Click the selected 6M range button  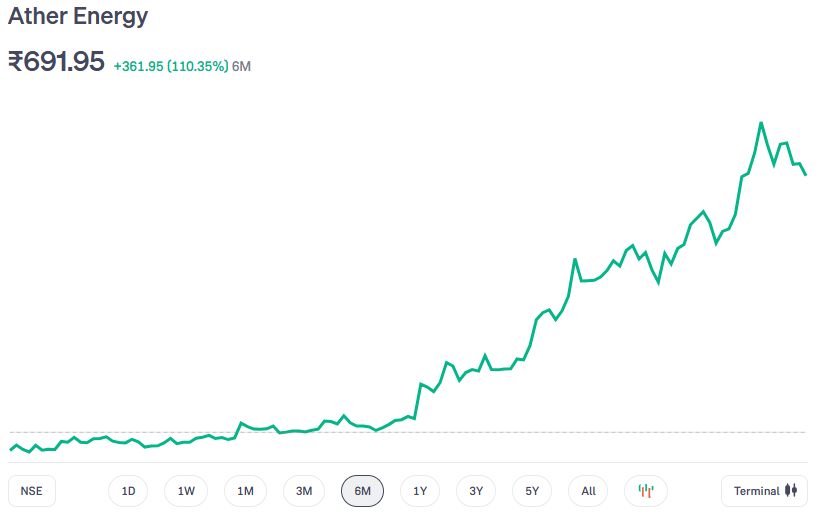coord(362,491)
